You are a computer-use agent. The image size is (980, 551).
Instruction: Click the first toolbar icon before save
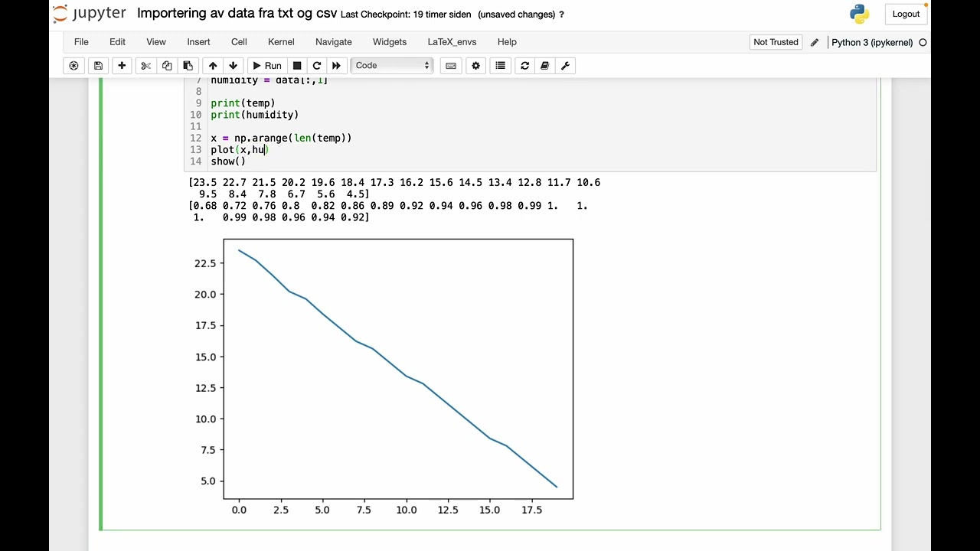(x=73, y=66)
